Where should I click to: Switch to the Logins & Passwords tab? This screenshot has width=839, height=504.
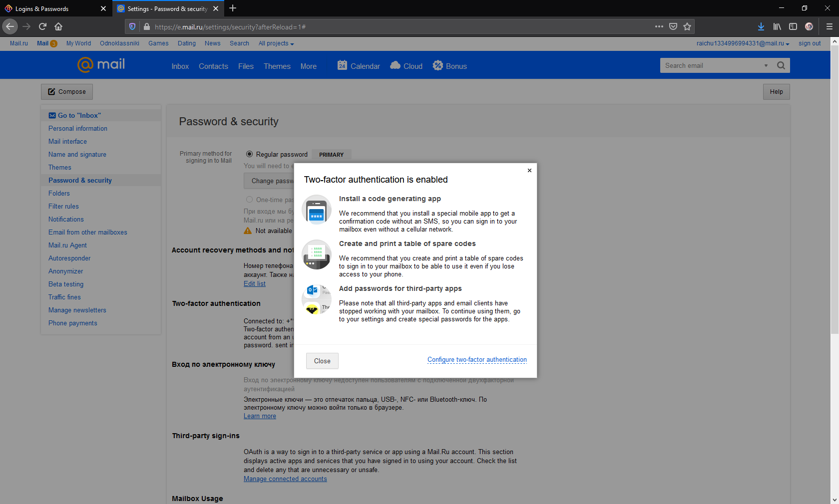point(55,8)
